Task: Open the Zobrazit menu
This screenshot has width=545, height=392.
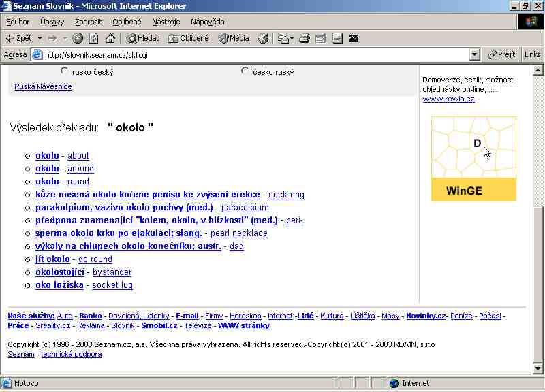Action: tap(89, 22)
